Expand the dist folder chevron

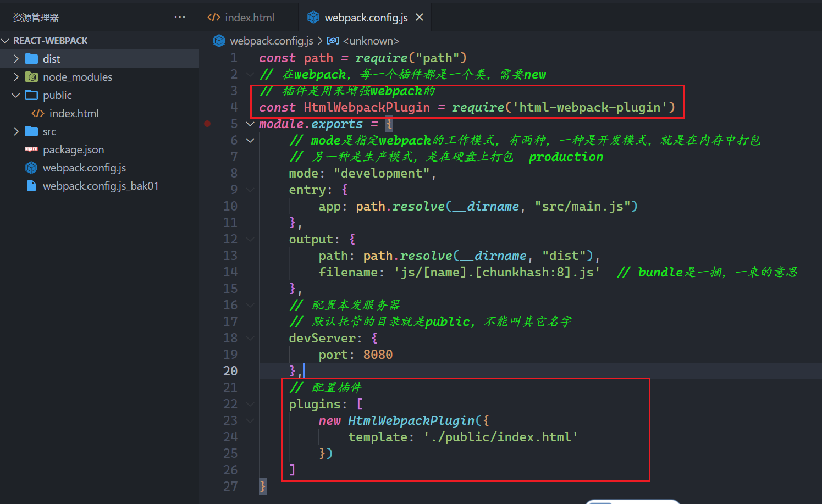(16, 59)
